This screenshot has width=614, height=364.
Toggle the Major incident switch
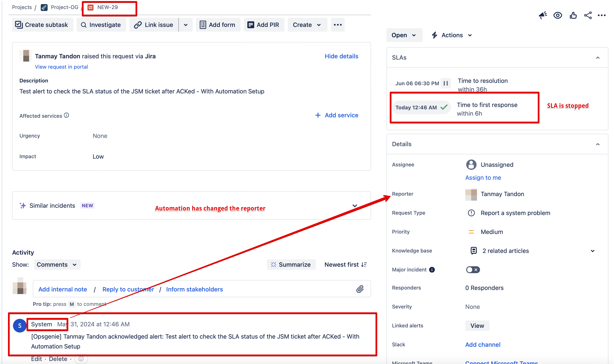pyautogui.click(x=473, y=270)
